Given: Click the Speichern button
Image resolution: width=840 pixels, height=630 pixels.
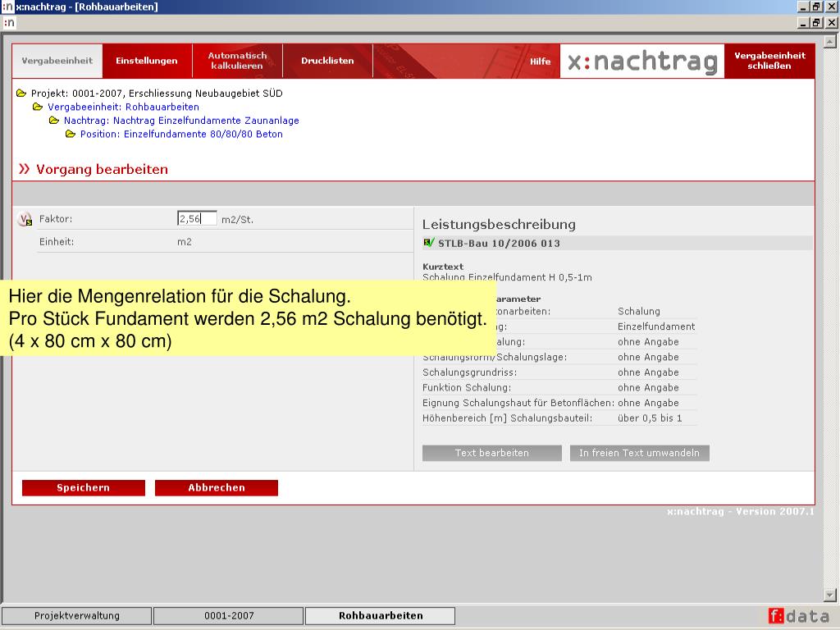Looking at the screenshot, I should click(x=84, y=488).
